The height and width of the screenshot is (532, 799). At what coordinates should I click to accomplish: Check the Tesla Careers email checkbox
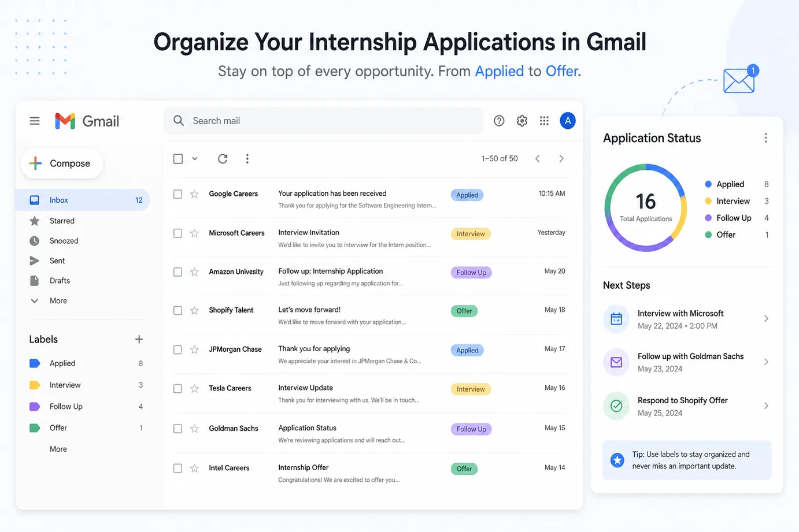(177, 389)
